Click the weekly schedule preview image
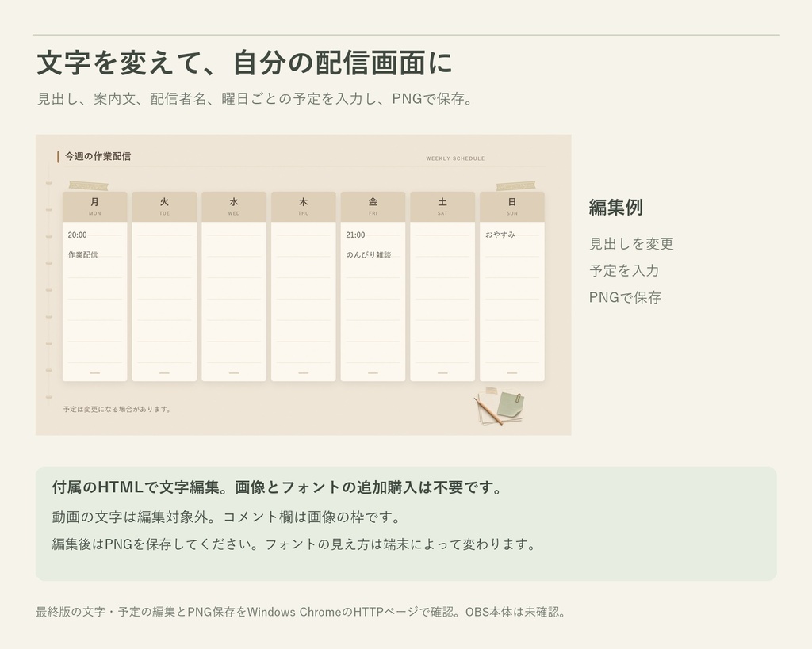This screenshot has width=812, height=649. click(303, 284)
